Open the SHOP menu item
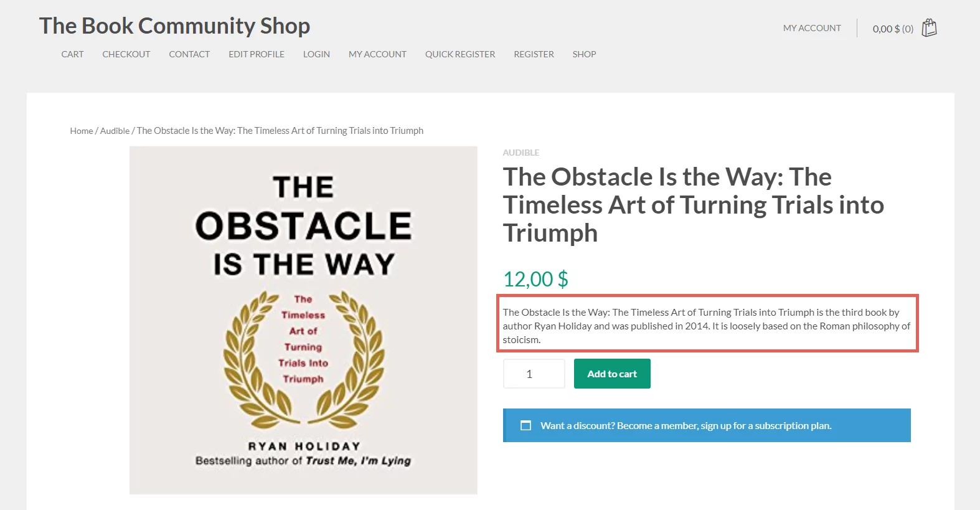The image size is (980, 510). point(584,54)
